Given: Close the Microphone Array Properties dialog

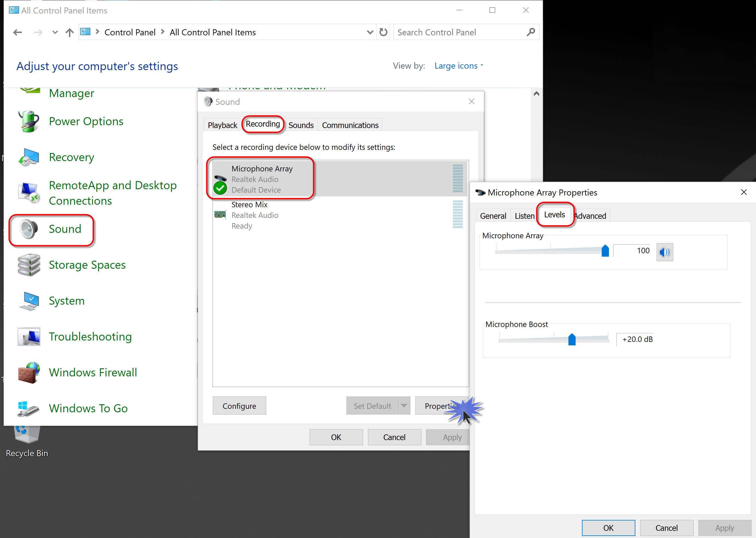Looking at the screenshot, I should coord(744,192).
